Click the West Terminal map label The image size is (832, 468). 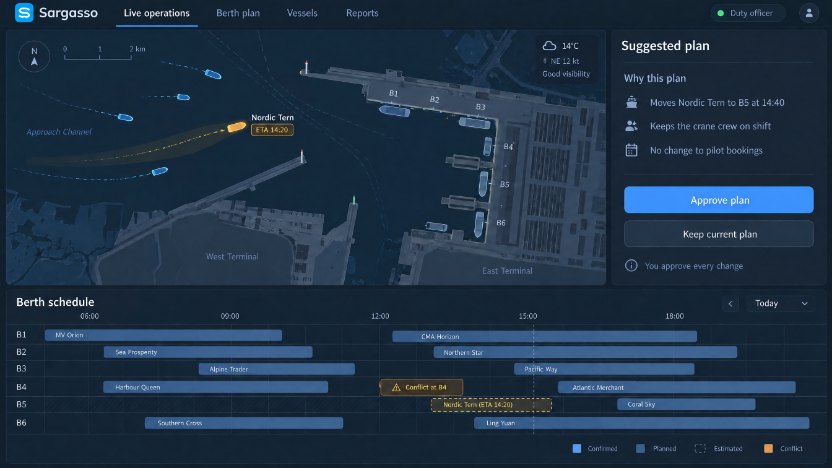click(232, 257)
